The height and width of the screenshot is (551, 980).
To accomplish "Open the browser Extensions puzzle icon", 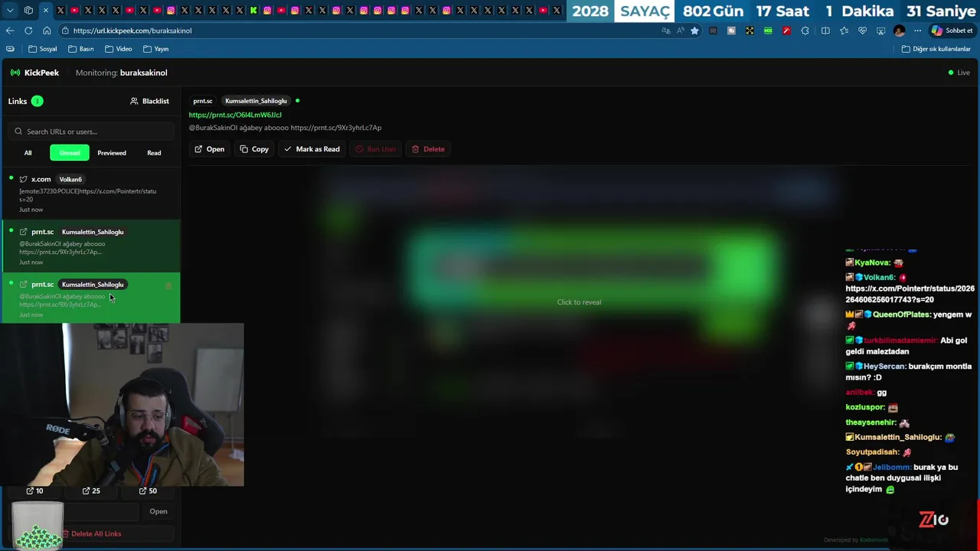I will (805, 31).
